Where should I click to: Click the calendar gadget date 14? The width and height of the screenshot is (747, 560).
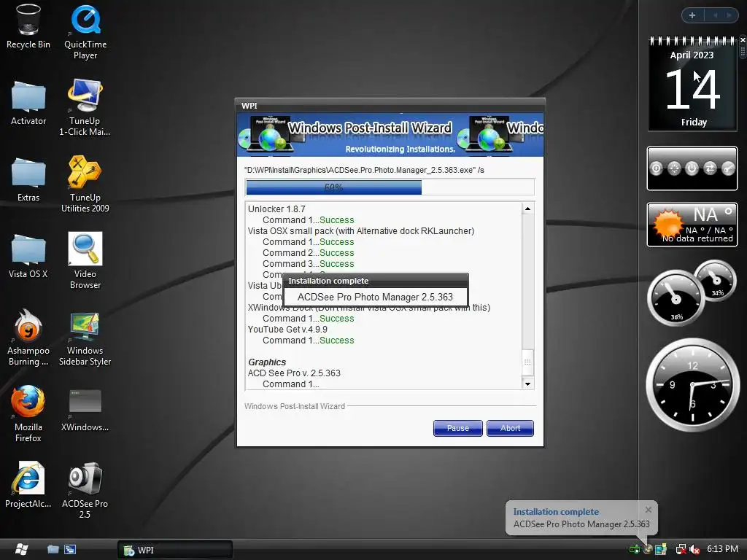tap(692, 89)
